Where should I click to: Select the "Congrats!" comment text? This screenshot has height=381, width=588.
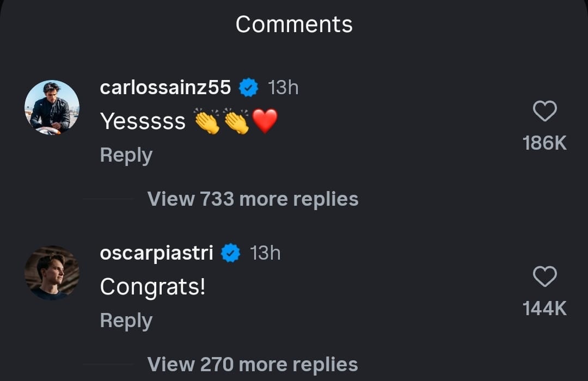pos(152,287)
